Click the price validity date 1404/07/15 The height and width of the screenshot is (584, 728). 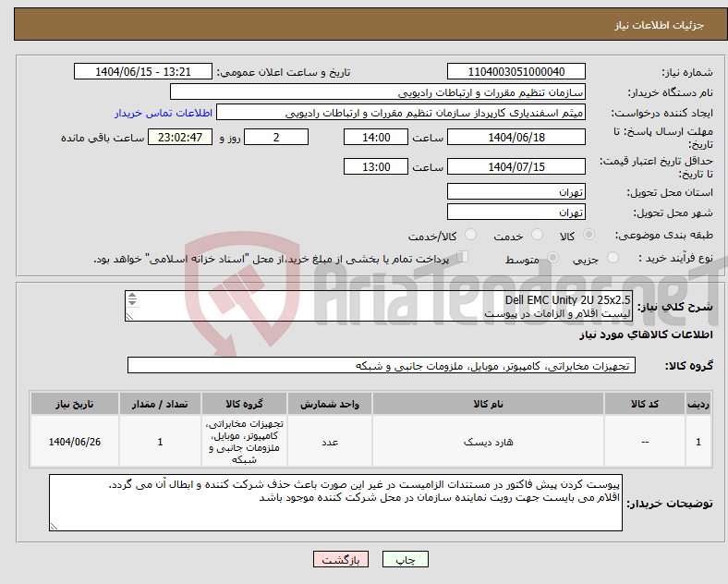(x=516, y=166)
